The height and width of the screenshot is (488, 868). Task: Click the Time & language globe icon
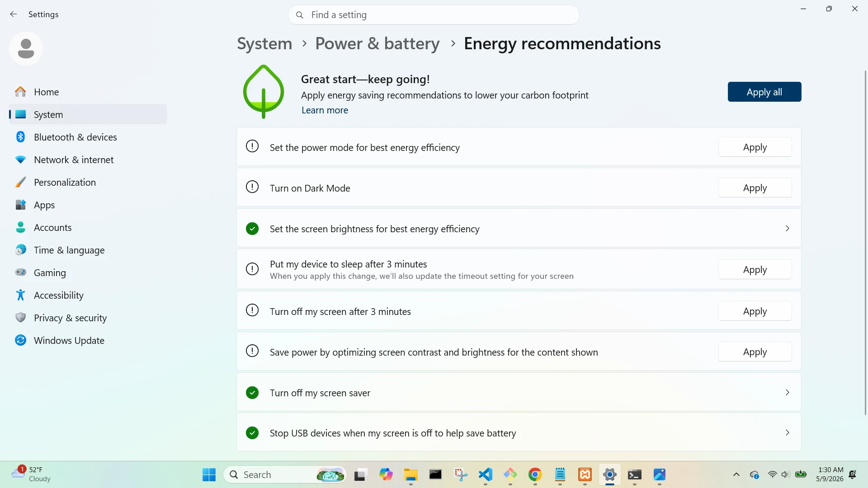(x=20, y=250)
